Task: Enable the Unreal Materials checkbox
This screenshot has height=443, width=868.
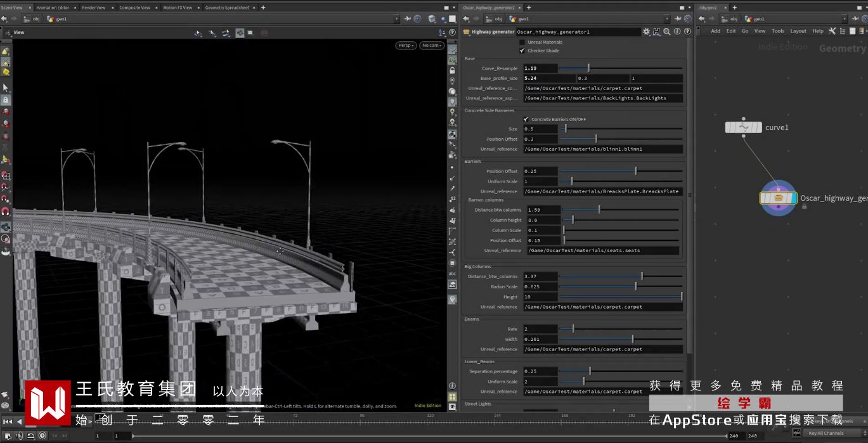Action: 522,42
